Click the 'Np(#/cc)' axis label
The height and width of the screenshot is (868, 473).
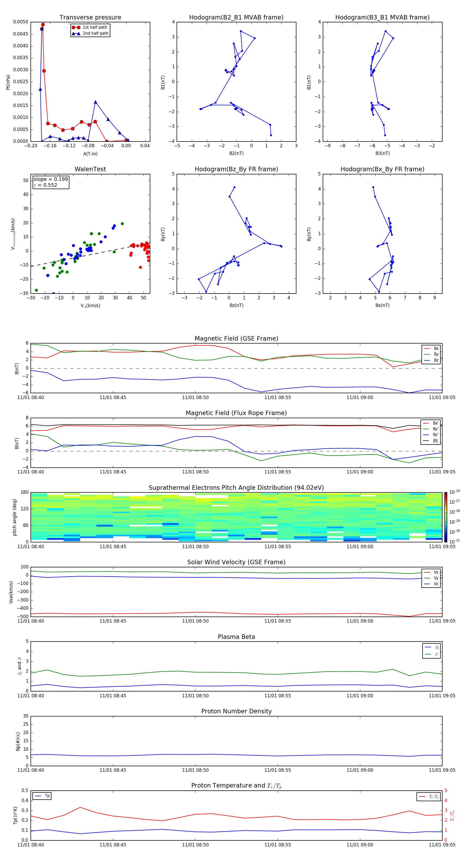pyautogui.click(x=18, y=741)
